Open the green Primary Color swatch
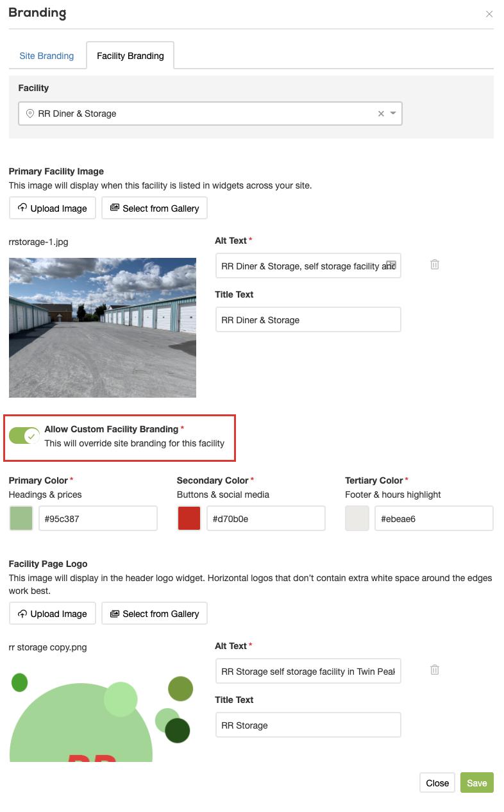The image size is (504, 812). pyautogui.click(x=21, y=518)
